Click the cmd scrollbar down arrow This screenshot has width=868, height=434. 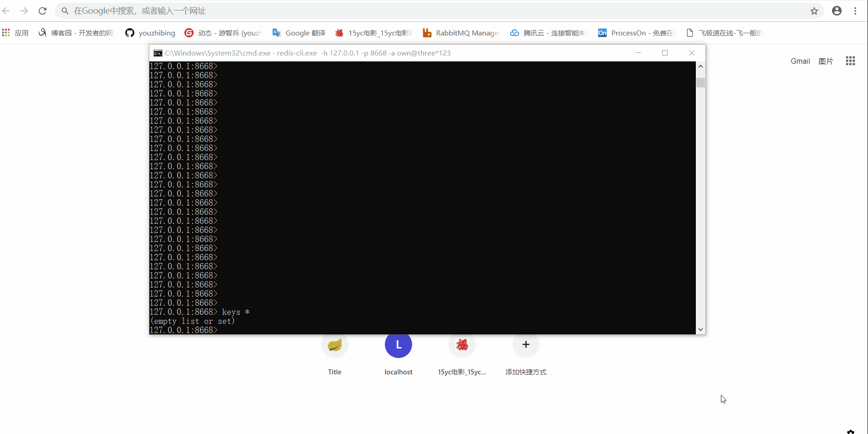click(x=700, y=329)
